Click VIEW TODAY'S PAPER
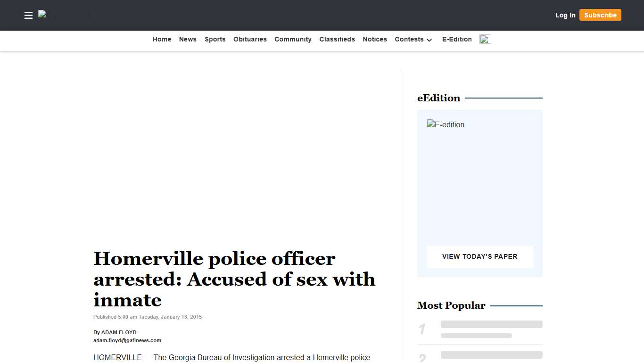Image resolution: width=644 pixels, height=362 pixels. click(479, 256)
